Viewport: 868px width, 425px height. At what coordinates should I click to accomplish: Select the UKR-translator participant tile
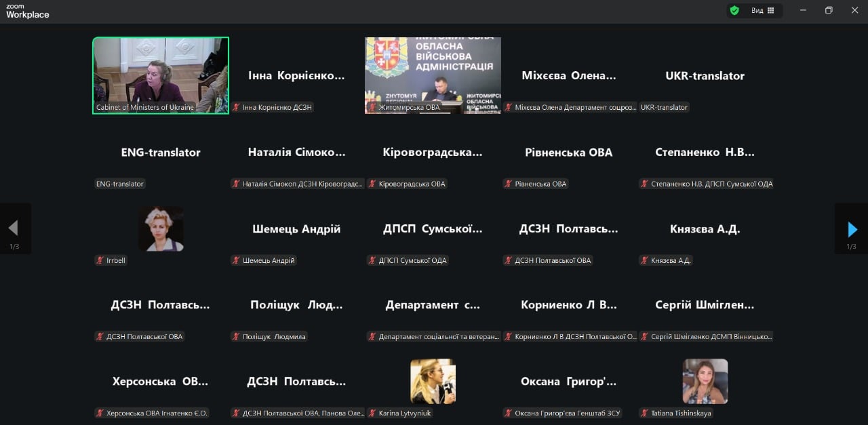click(x=705, y=75)
